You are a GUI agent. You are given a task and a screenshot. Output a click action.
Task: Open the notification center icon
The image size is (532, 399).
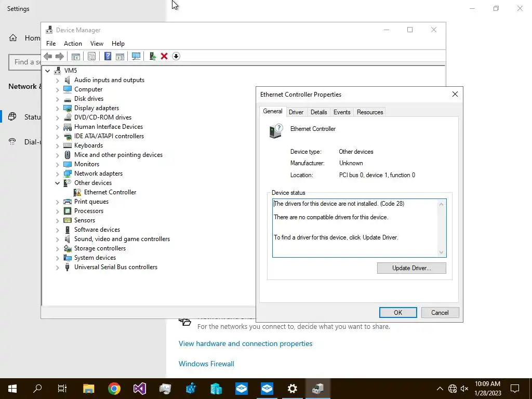(x=515, y=389)
